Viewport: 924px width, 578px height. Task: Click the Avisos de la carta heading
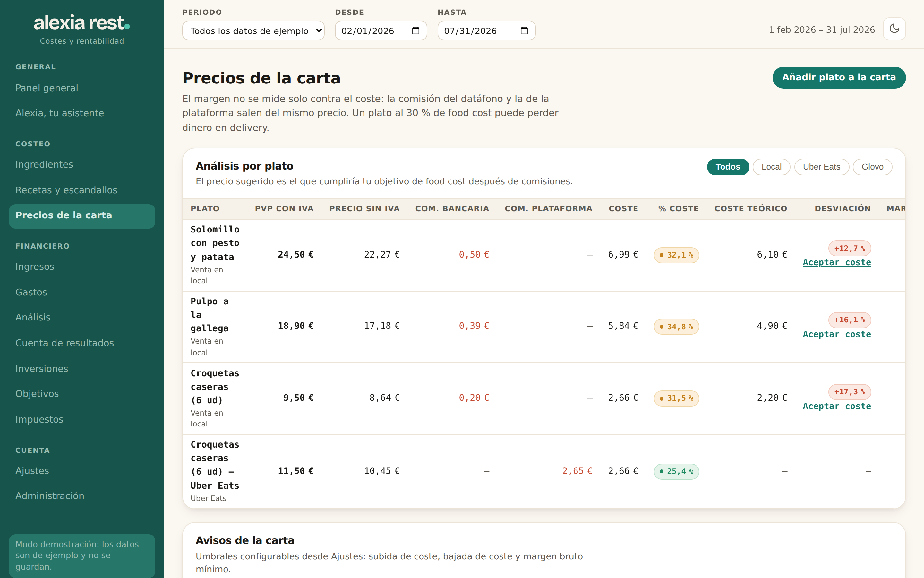tap(245, 540)
